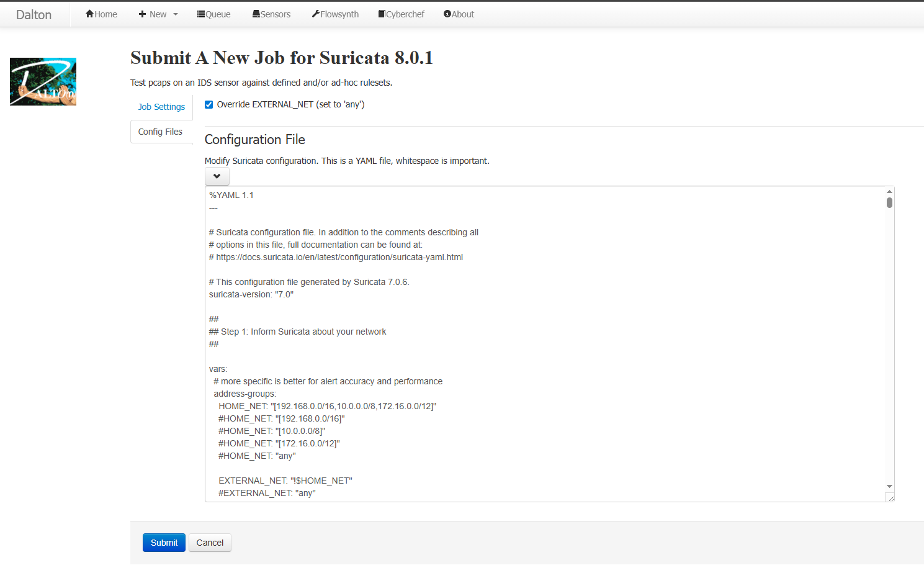Uncheck Override EXTERNAL_NET checkbox
Screen dimensions: 924x578
pos(209,104)
